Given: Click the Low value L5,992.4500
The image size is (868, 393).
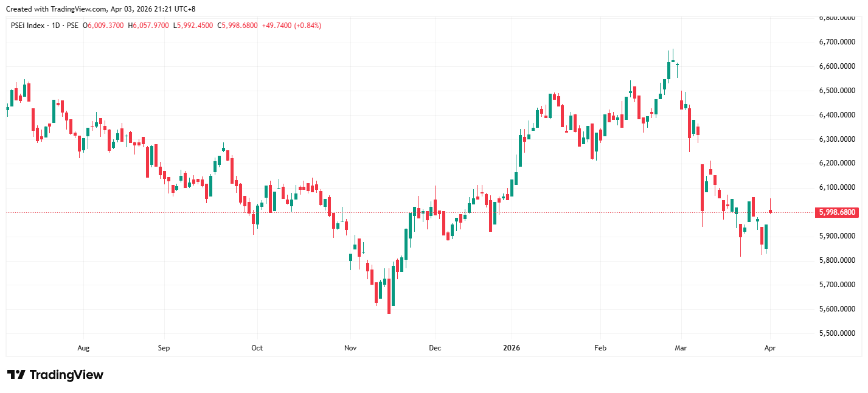Looking at the screenshot, I should coord(193,26).
